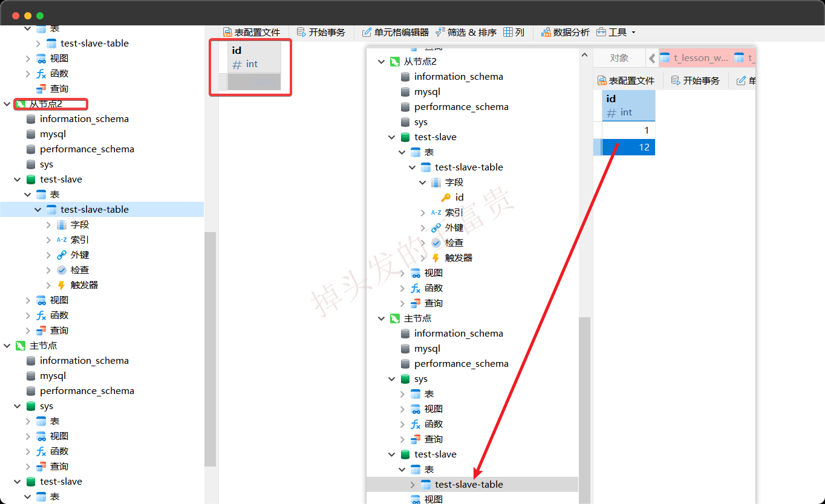Viewport: 825px width, 504px height.
Task: Expand 视图 under 从节点2 test-slave in left sidebar
Action: [x=28, y=300]
